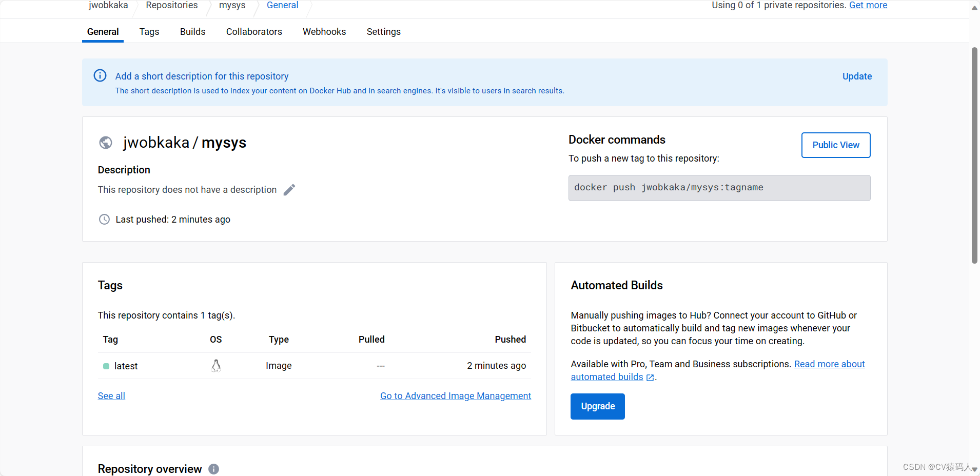The height and width of the screenshot is (476, 980).
Task: Switch to the General tab
Action: pyautogui.click(x=103, y=32)
